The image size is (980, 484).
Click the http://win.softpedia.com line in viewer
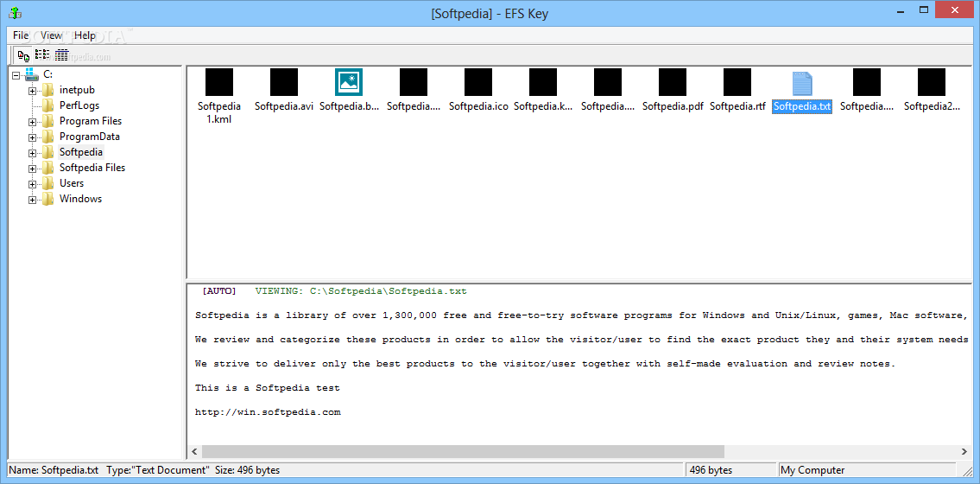[x=269, y=413]
